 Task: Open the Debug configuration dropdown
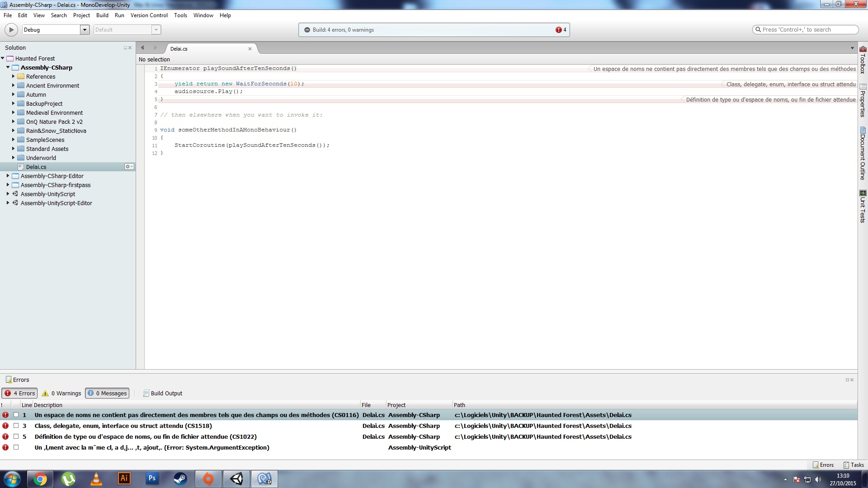pyautogui.click(x=85, y=30)
